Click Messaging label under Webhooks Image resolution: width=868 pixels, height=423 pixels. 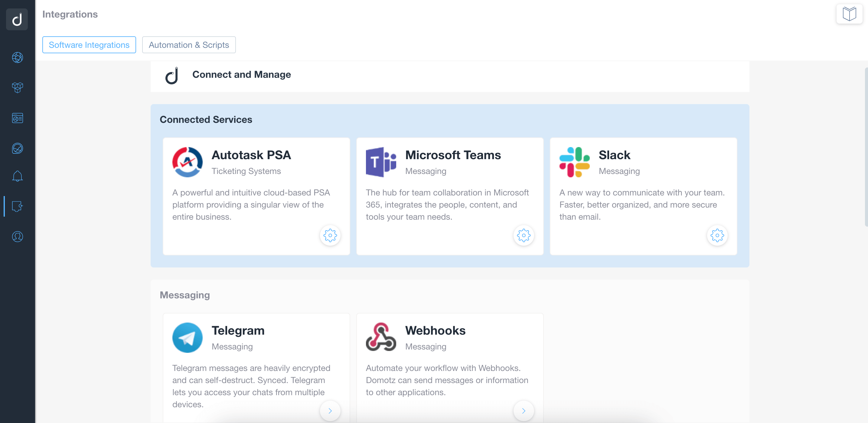(x=426, y=346)
